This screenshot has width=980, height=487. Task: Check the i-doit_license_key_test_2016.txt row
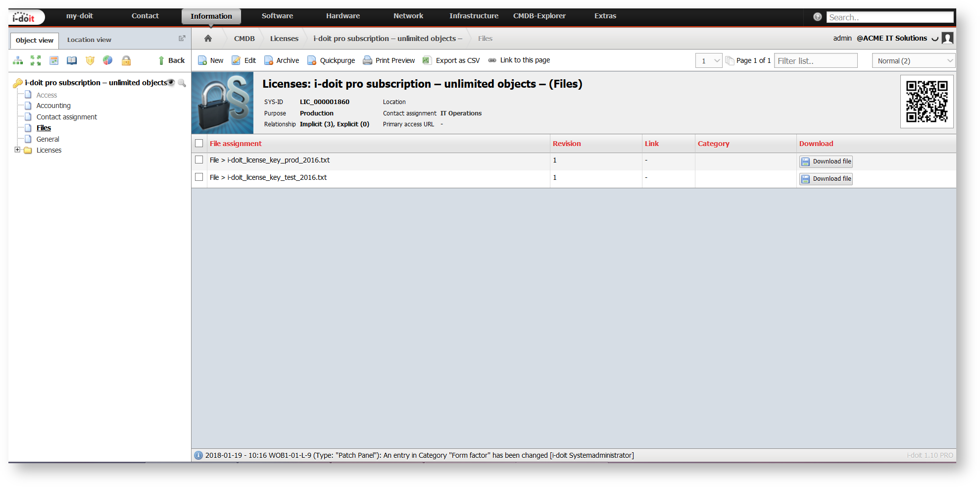[199, 177]
